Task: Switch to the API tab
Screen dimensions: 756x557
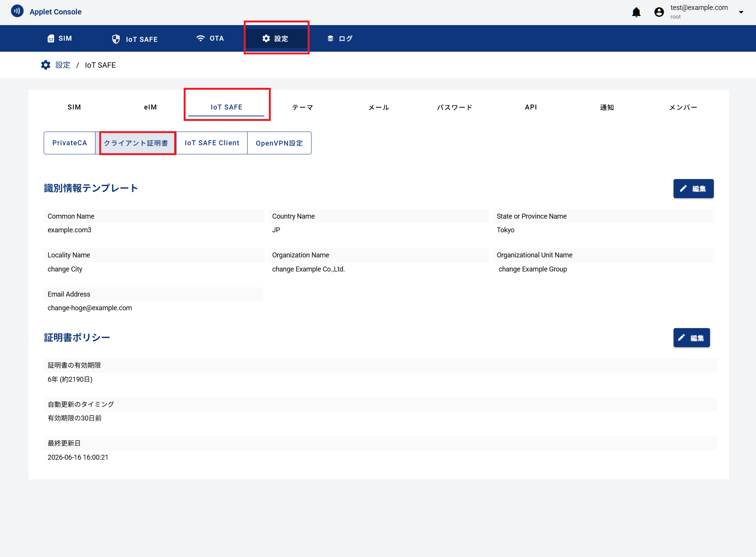Action: (x=531, y=107)
